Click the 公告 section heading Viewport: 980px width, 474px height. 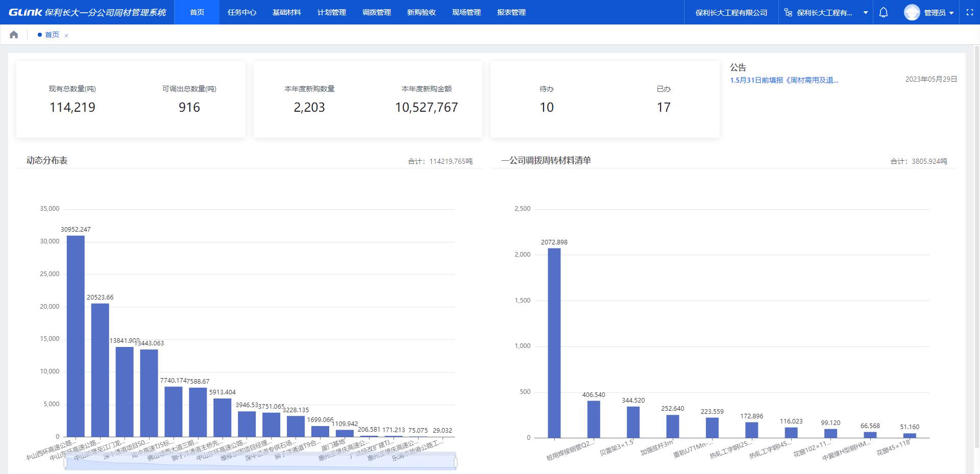pyautogui.click(x=738, y=67)
